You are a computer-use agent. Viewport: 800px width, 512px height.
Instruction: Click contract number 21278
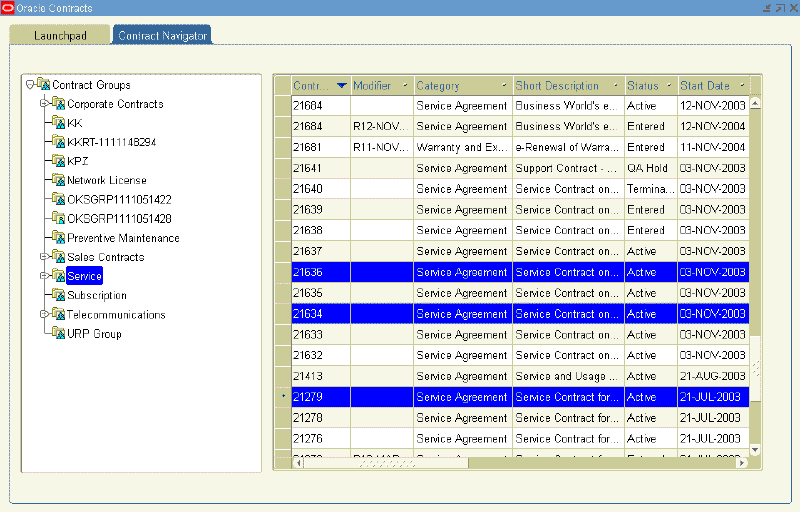click(x=320, y=418)
